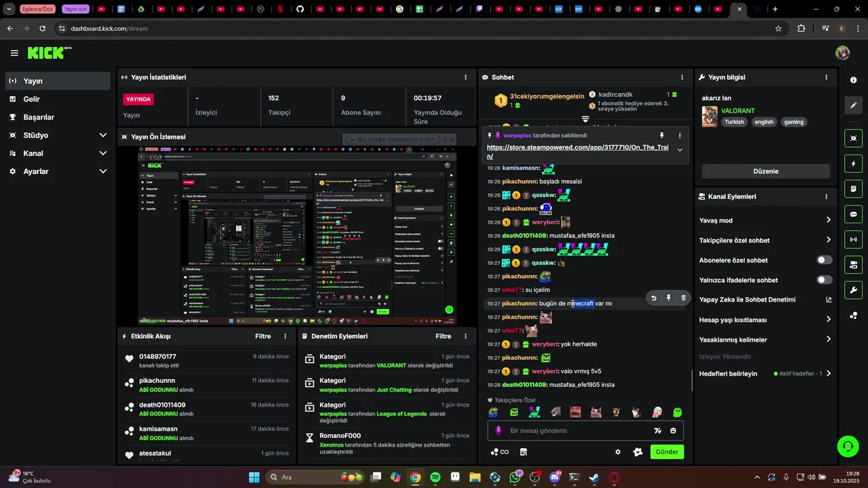Click the translate icon in the message box

(x=657, y=430)
